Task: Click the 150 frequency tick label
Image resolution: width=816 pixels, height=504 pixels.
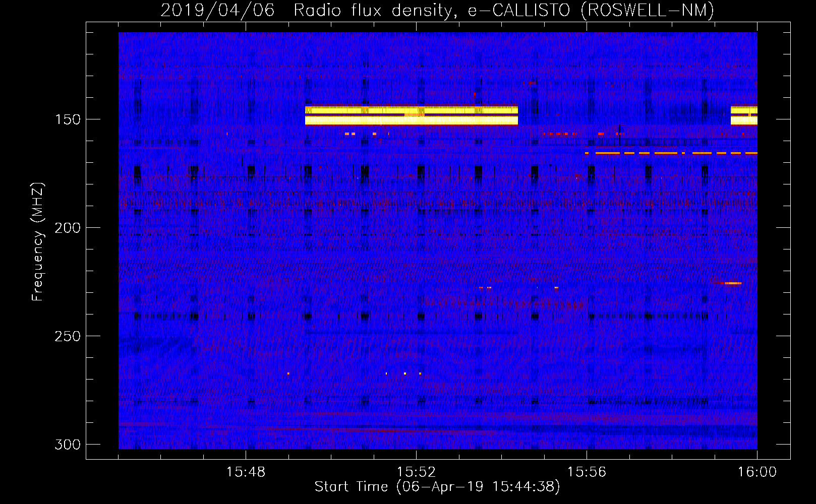Action: [x=68, y=119]
